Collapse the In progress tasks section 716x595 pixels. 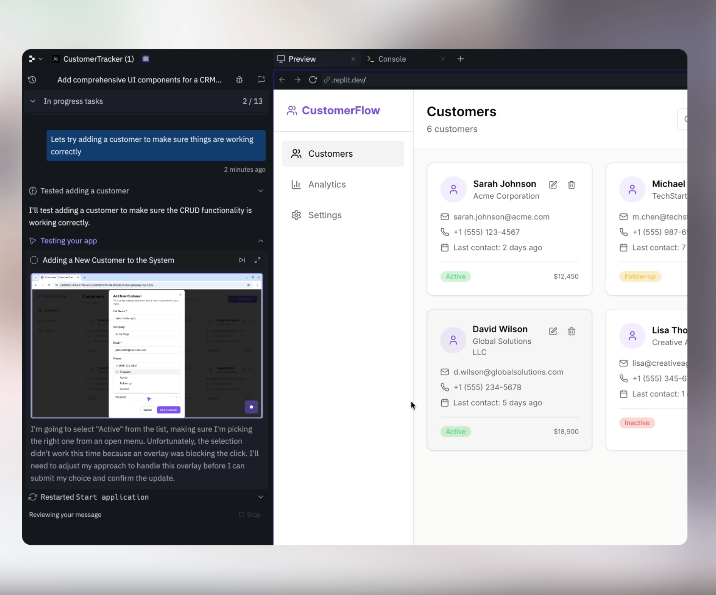[33, 101]
